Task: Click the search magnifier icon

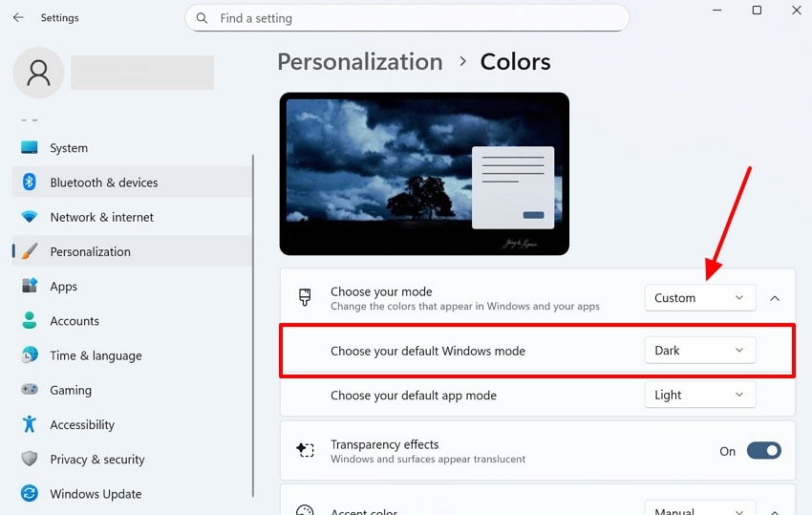Action: 202,18
